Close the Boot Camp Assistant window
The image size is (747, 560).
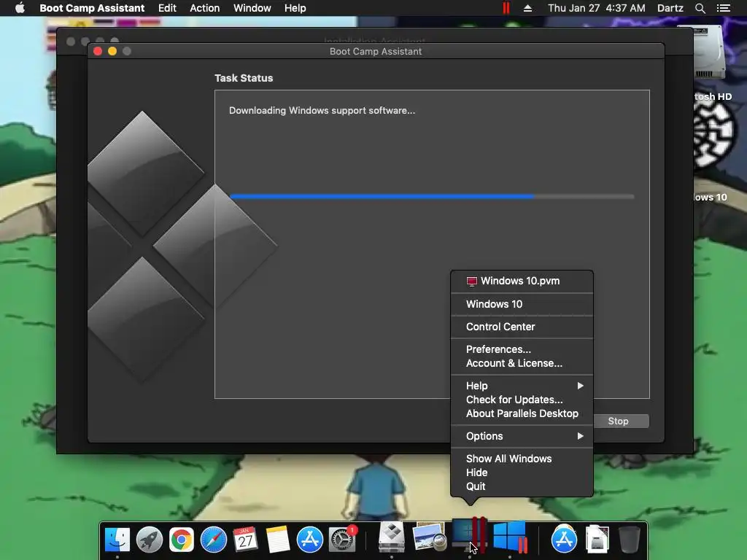98,51
